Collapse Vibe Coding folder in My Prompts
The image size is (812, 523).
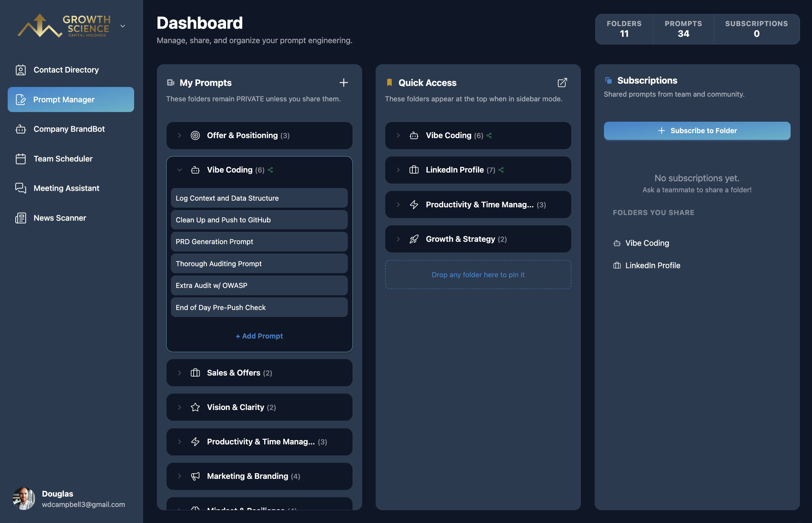pos(179,170)
